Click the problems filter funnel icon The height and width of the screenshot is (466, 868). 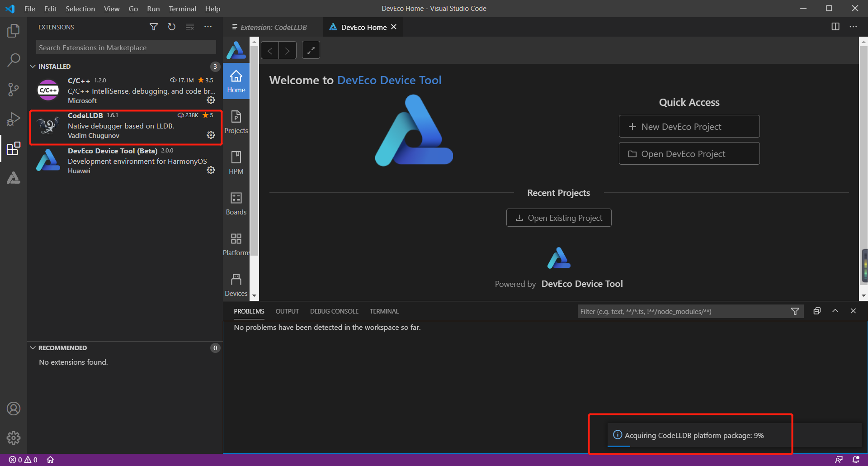click(795, 311)
